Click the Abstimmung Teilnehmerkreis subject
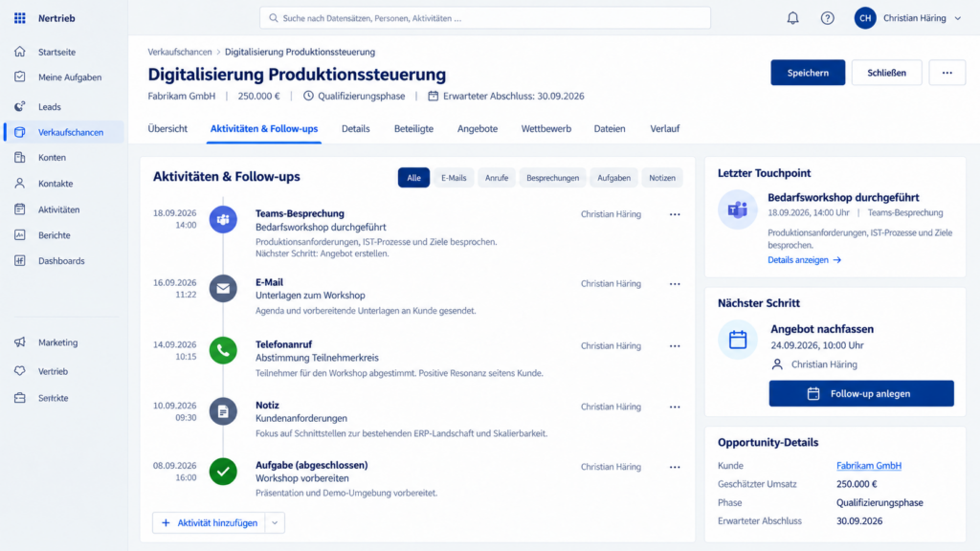The height and width of the screenshot is (551, 980). click(x=317, y=358)
